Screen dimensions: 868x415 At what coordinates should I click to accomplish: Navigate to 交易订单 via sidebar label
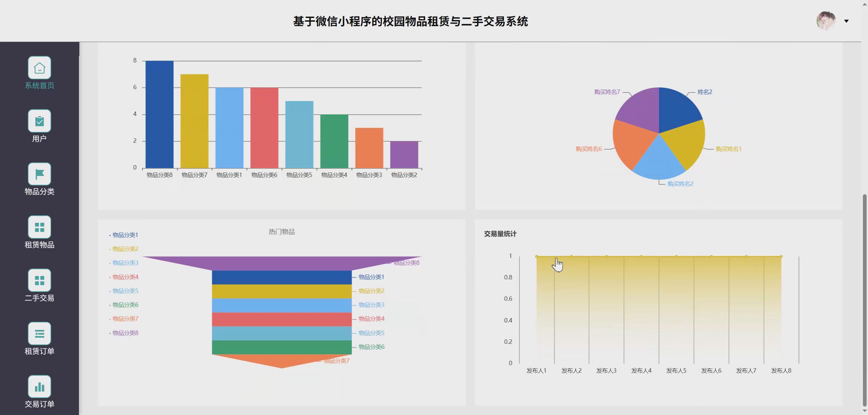click(x=39, y=404)
